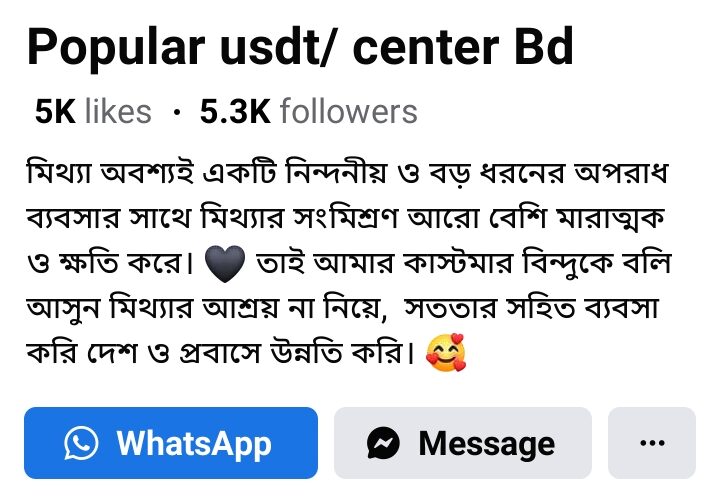This screenshot has height=500, width=720.
Task: View the 5.3K followers list
Action: coord(309,112)
